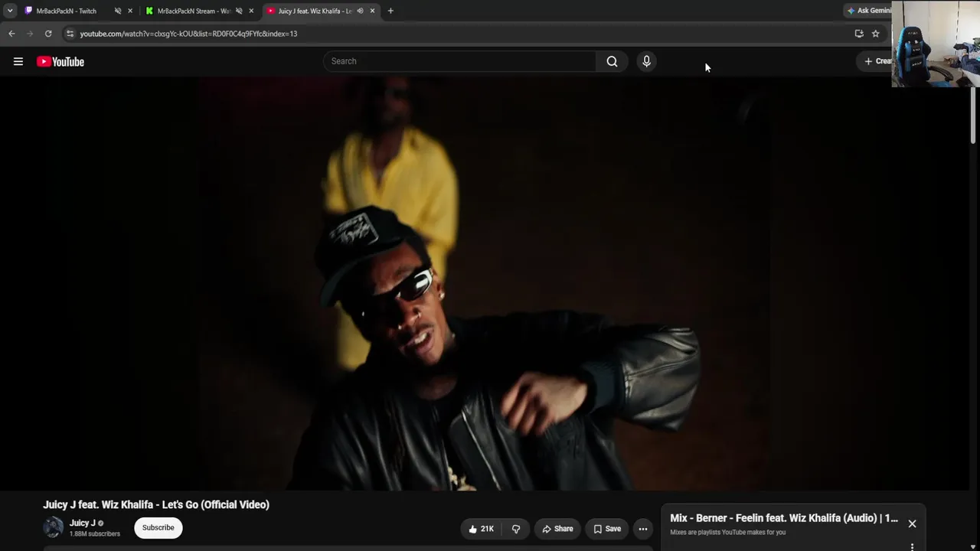Dislike the Let's Go video
Screen dimensions: 980x551
point(516,529)
